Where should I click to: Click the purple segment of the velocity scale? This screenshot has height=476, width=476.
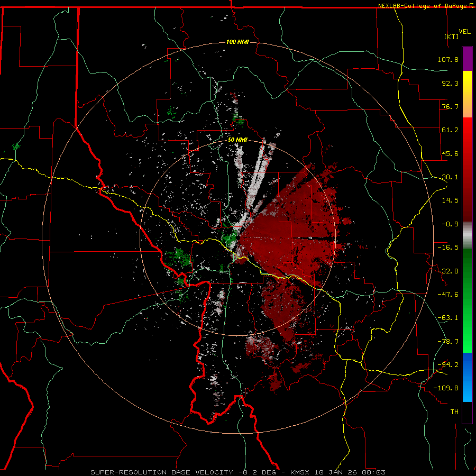click(x=467, y=59)
